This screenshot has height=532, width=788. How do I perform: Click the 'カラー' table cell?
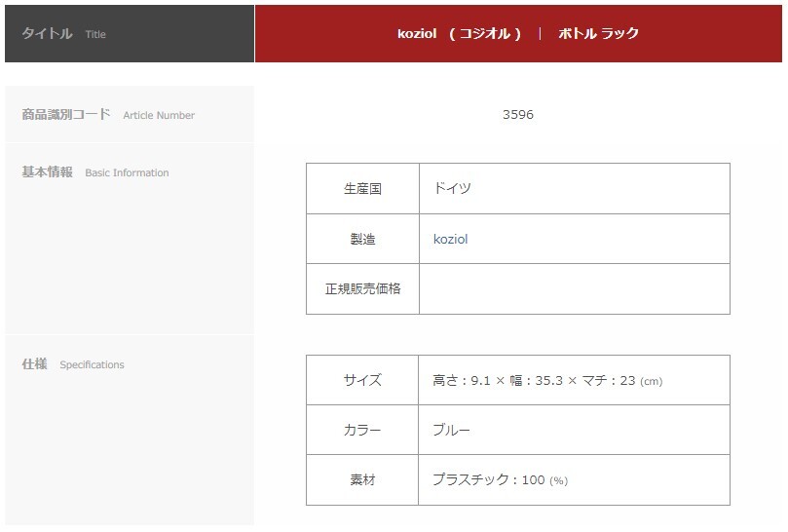pyautogui.click(x=361, y=430)
